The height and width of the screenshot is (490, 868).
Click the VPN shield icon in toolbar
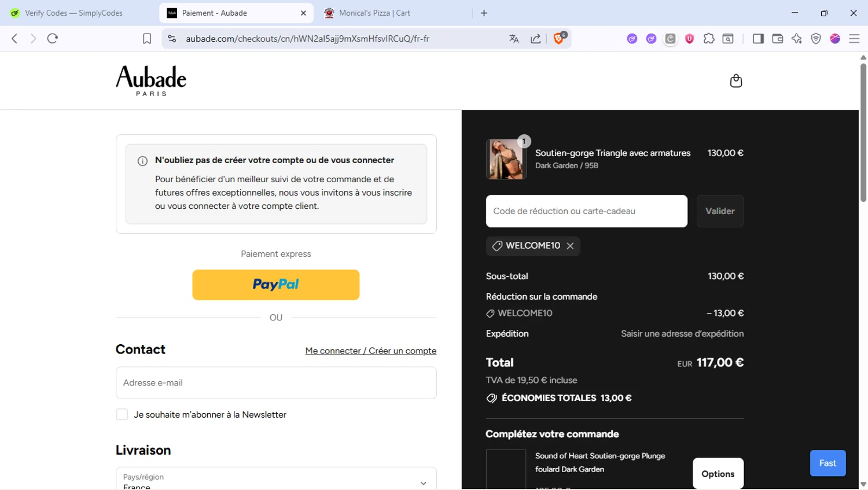(816, 39)
